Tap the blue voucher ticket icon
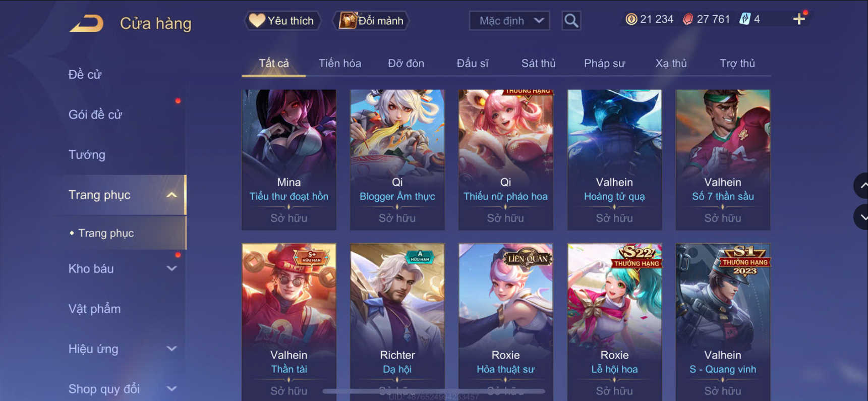Image resolution: width=868 pixels, height=401 pixels. [744, 19]
